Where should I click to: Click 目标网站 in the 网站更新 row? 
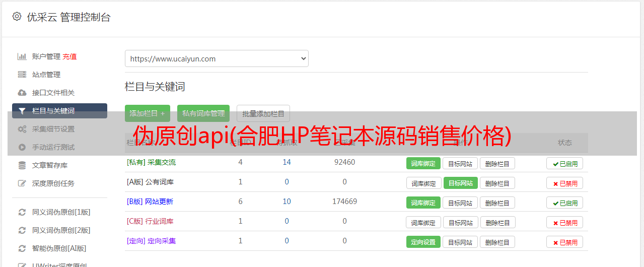pyautogui.click(x=460, y=203)
